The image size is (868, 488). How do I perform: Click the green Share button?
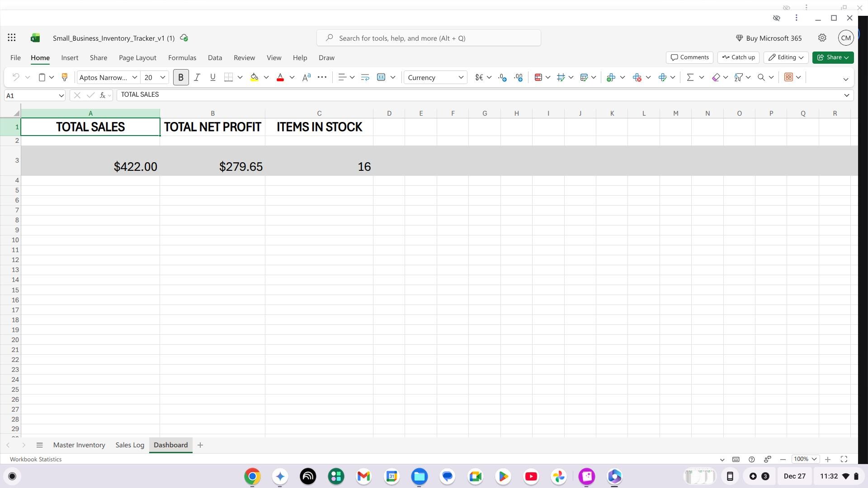coord(833,57)
